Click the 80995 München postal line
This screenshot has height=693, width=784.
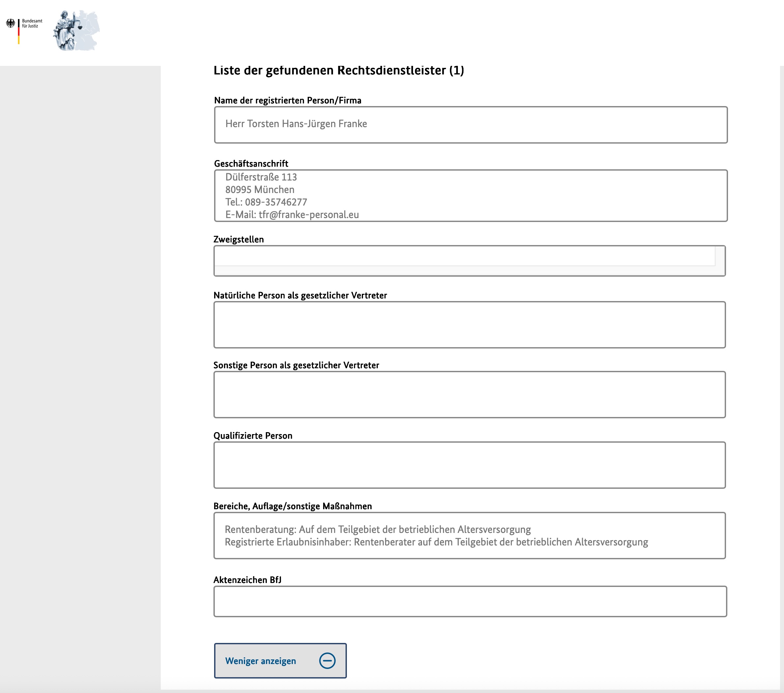tap(260, 189)
